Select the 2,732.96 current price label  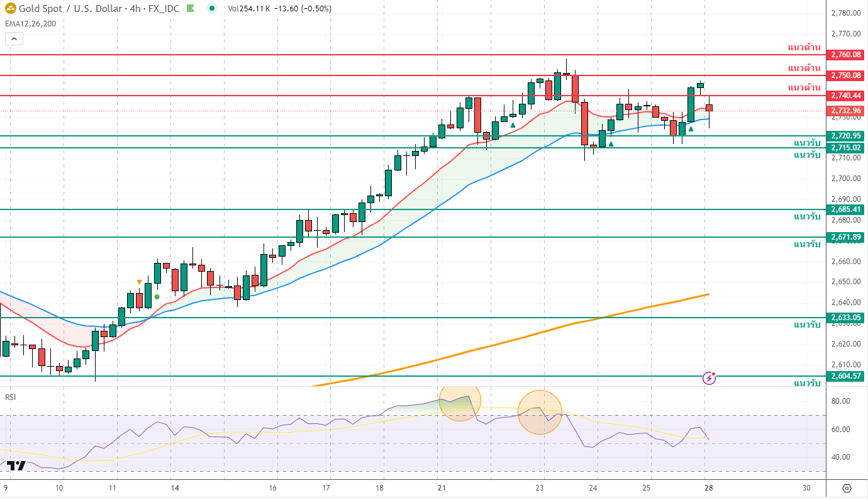pos(845,111)
